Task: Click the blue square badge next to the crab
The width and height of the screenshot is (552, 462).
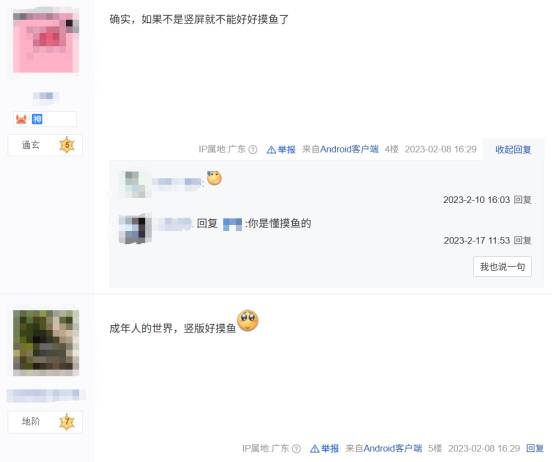Action: (37, 119)
